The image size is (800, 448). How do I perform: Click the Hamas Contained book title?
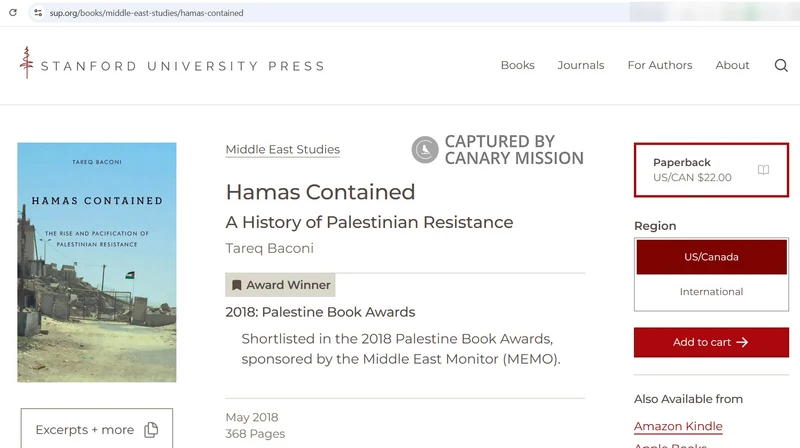tap(320, 192)
